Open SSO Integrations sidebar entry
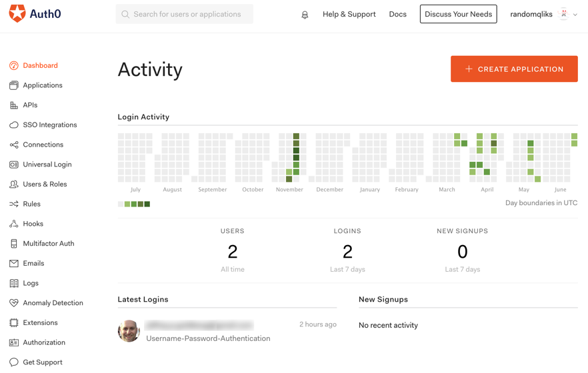Viewport: 588px width, 373px height. [50, 125]
